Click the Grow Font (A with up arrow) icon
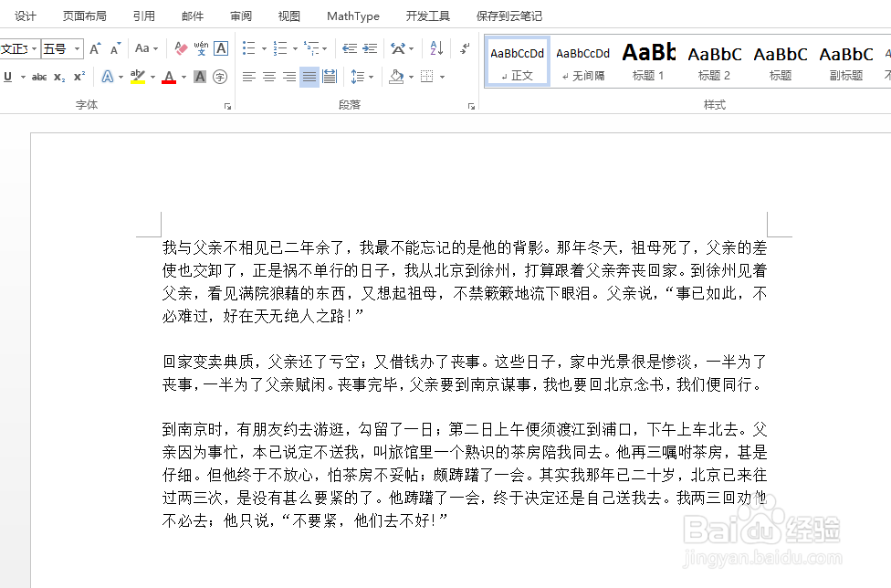This screenshot has height=588, width=891. coord(95,49)
